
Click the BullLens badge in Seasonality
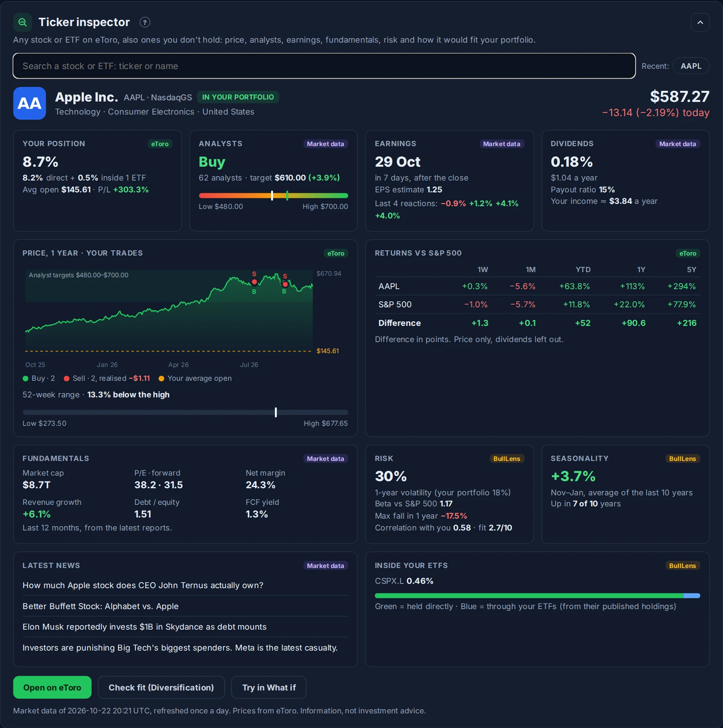point(682,459)
